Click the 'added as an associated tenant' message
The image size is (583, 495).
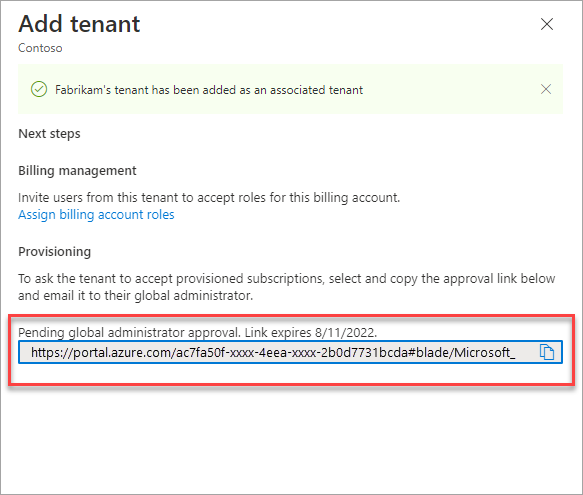[x=209, y=90]
